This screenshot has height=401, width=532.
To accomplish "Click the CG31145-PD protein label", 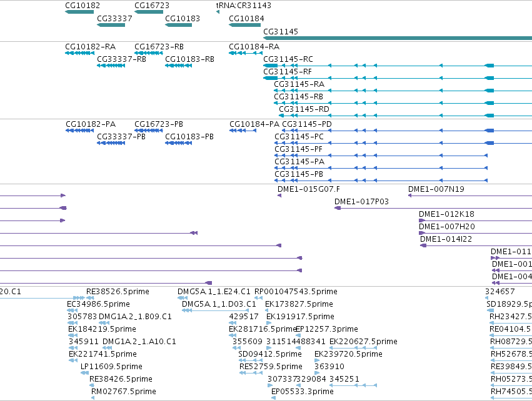I will click(x=307, y=124).
